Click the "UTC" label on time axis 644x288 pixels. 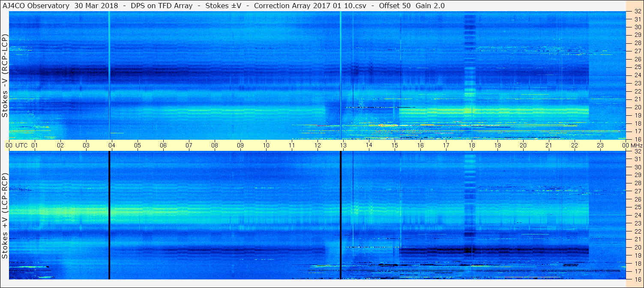[x=21, y=145]
